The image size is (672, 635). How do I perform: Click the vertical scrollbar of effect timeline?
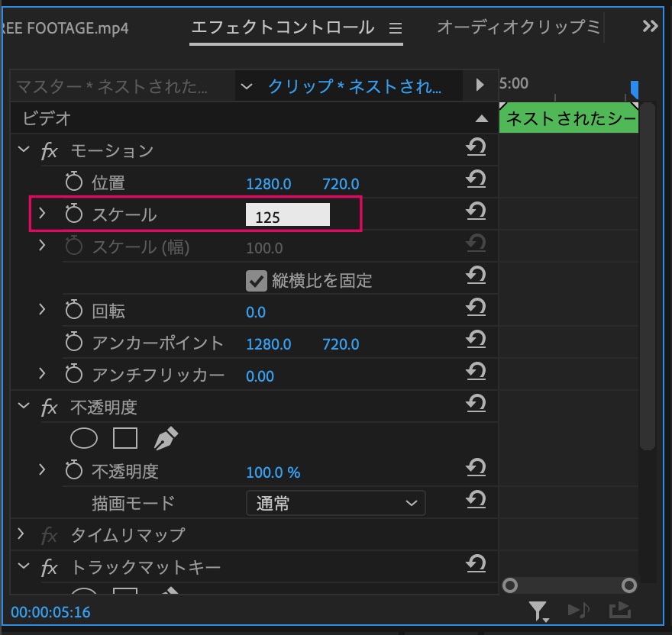pos(647,276)
